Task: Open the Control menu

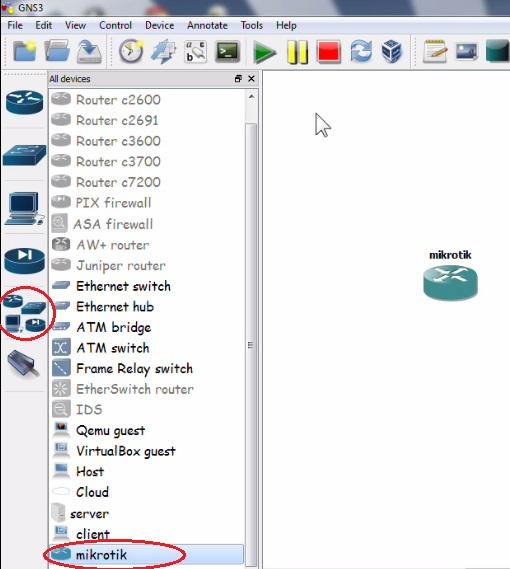Action: 115,25
